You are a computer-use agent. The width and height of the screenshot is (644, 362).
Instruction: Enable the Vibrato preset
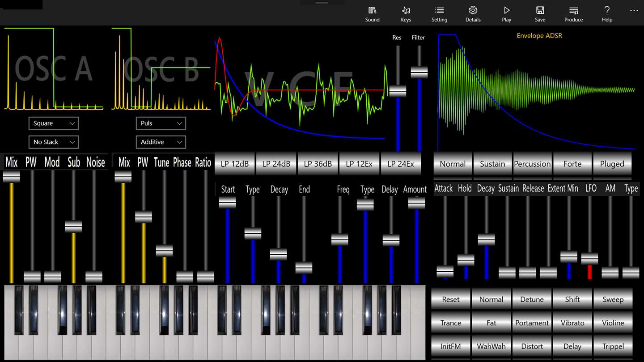click(572, 323)
